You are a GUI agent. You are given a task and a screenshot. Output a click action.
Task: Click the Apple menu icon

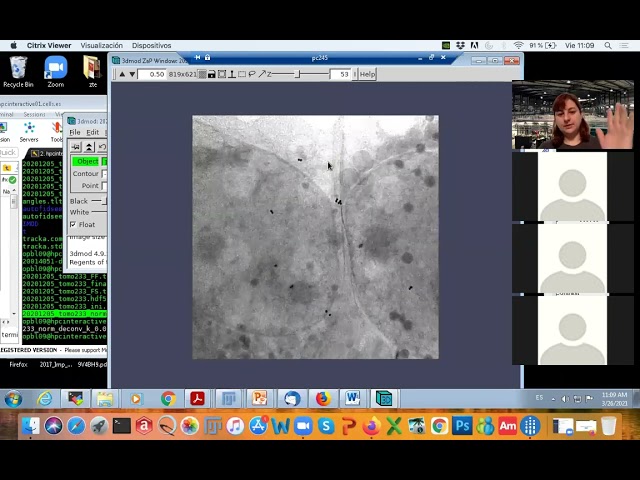13,45
